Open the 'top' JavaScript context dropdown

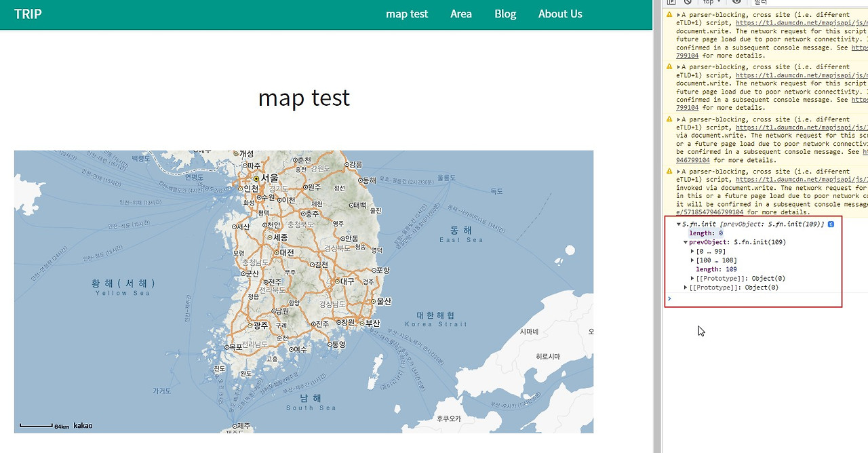(712, 2)
